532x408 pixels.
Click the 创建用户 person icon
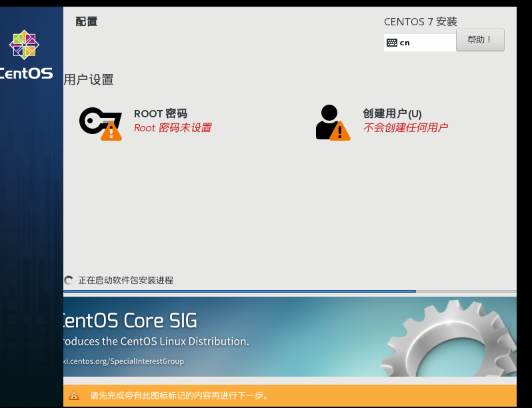pos(333,123)
